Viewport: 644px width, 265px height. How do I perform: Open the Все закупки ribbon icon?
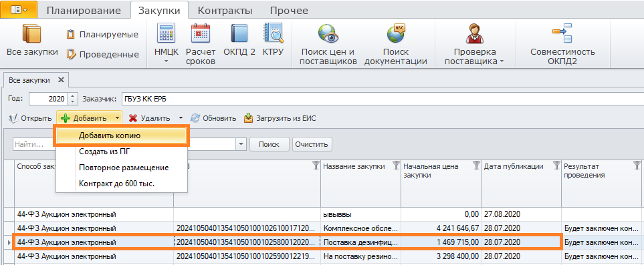pyautogui.click(x=32, y=41)
